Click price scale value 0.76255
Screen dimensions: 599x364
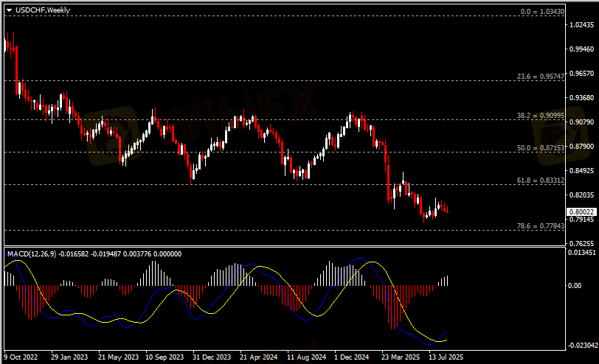(581, 243)
